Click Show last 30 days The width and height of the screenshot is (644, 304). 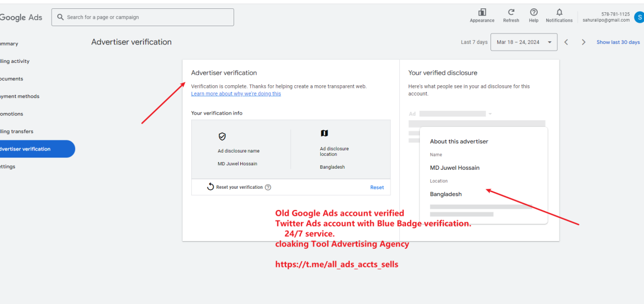tap(618, 42)
